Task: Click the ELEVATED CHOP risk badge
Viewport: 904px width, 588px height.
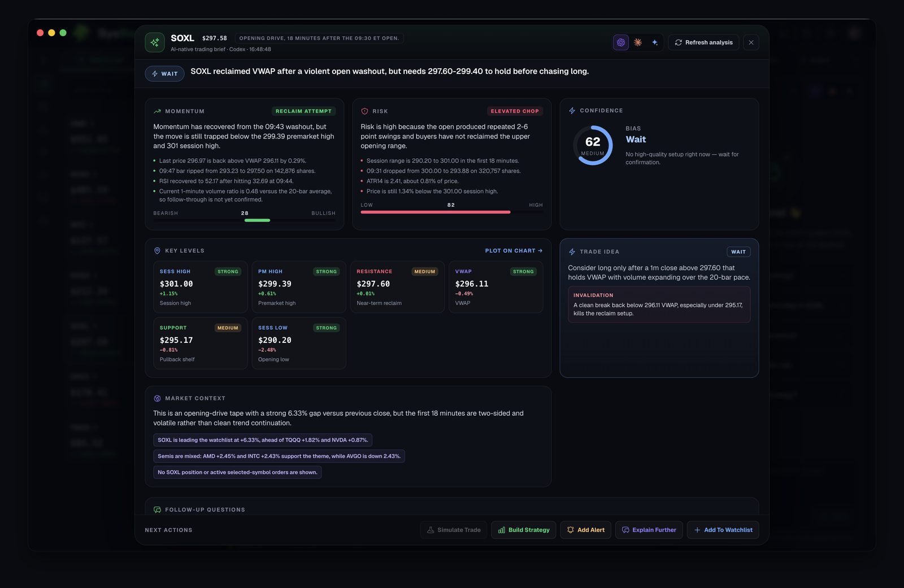Action: coord(515,111)
